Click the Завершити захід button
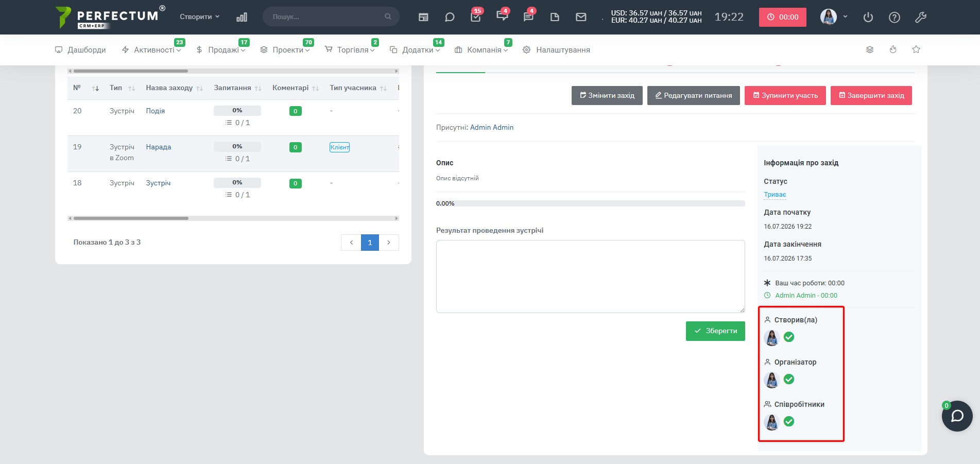This screenshot has height=464, width=980. (x=871, y=95)
